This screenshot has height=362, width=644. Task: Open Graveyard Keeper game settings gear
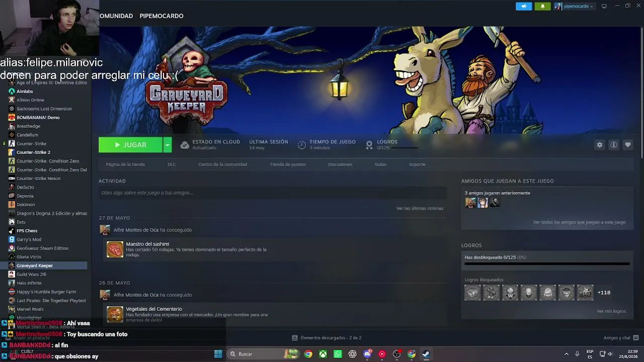600,145
